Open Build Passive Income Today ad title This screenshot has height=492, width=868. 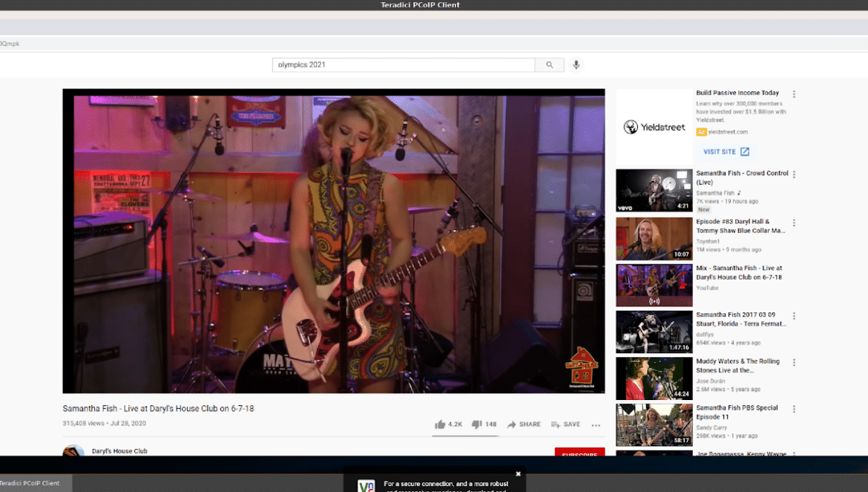click(x=737, y=93)
